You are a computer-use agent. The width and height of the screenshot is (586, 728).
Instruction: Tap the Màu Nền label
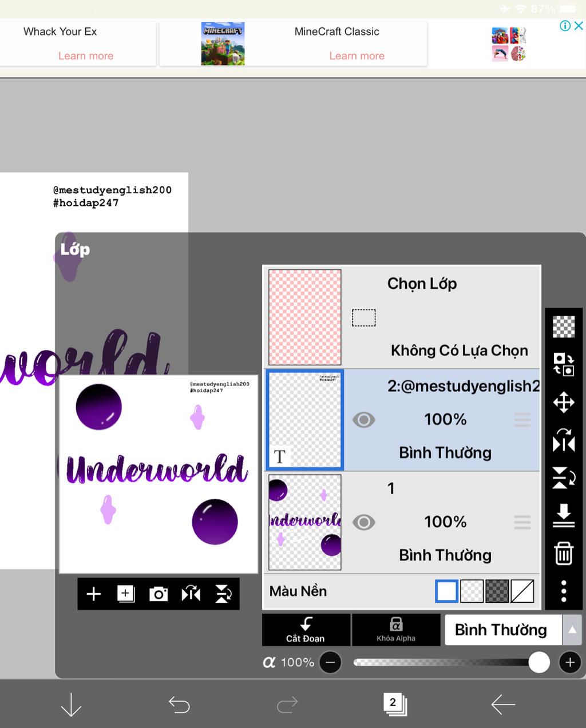(x=298, y=591)
